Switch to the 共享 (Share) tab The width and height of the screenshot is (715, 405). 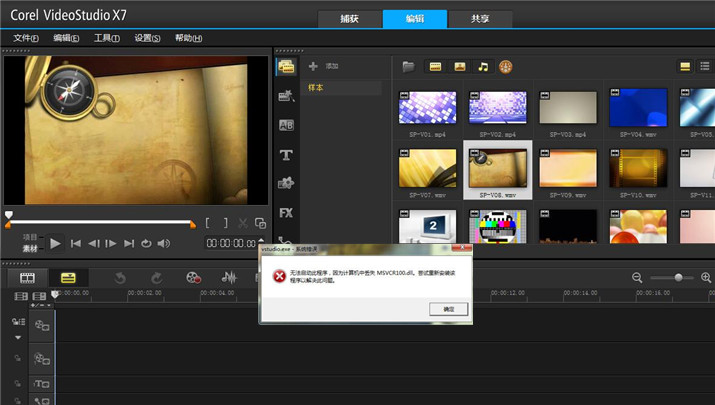point(479,19)
